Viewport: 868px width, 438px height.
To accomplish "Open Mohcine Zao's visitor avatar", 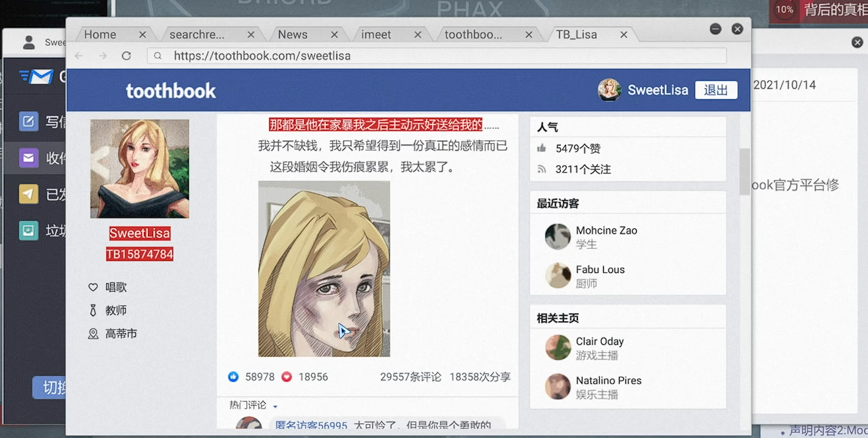I will pyautogui.click(x=558, y=237).
